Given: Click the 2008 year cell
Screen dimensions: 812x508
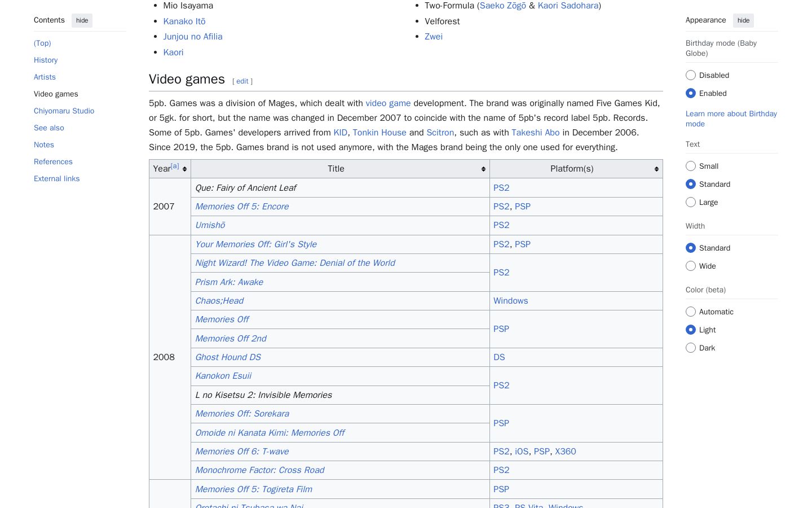Looking at the screenshot, I should coord(170,357).
